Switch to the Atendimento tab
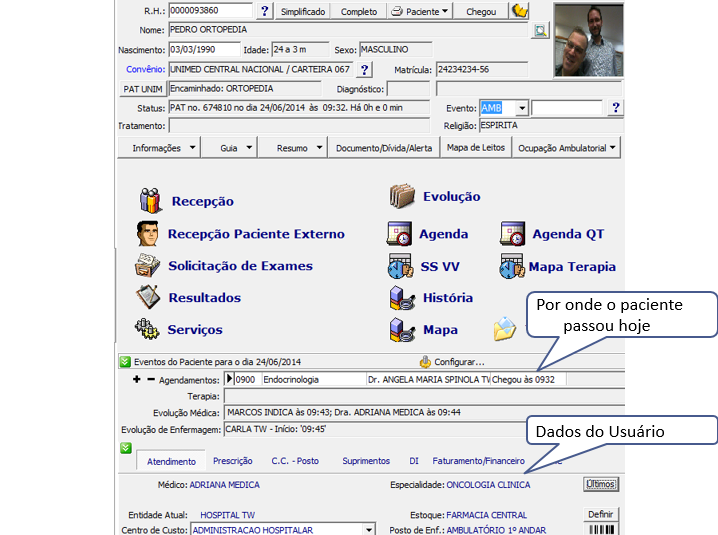The height and width of the screenshot is (535, 718). 171,461
